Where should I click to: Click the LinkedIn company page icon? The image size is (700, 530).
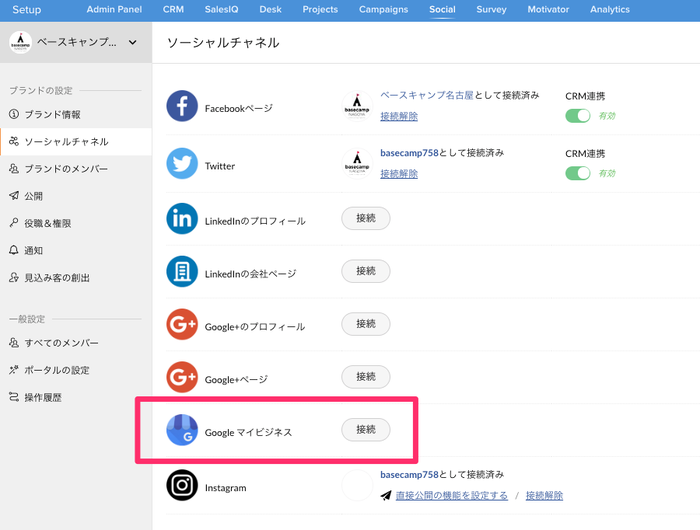(x=182, y=271)
